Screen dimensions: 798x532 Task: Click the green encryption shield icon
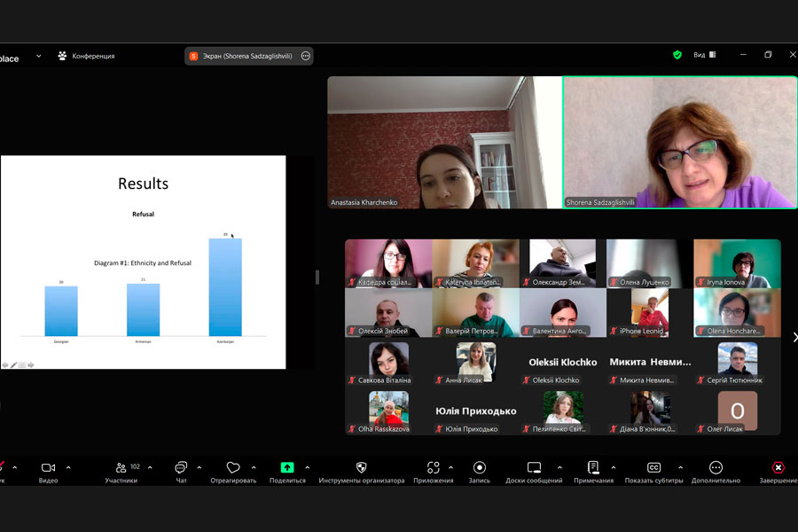tap(677, 54)
